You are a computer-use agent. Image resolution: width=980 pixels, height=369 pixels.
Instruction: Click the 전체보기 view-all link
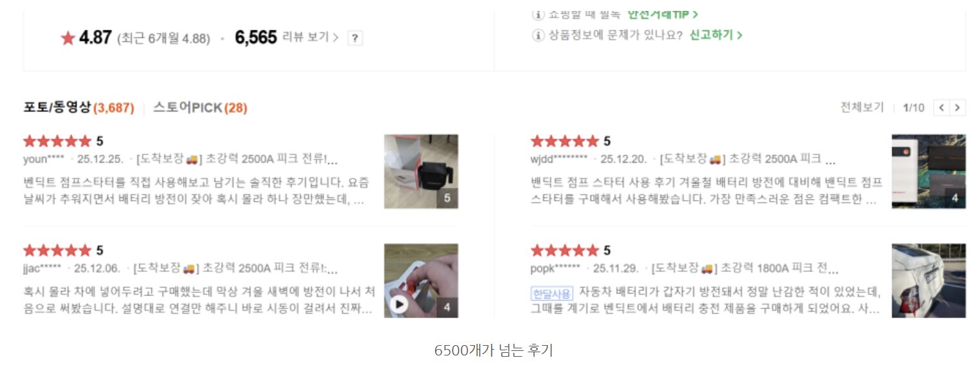(x=862, y=108)
